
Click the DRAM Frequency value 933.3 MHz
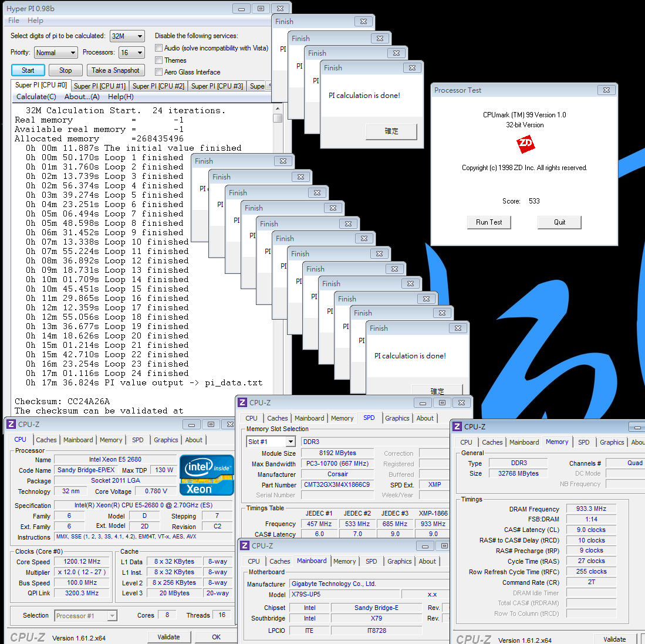[591, 509]
